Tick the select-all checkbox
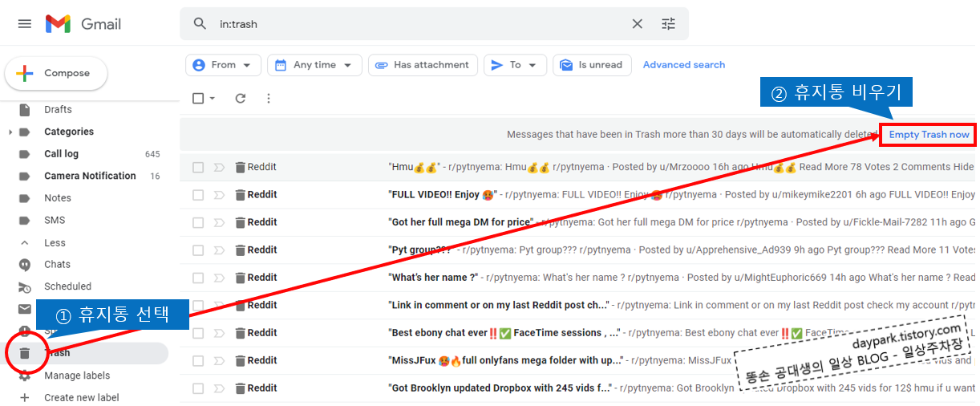This screenshot has width=980, height=406. point(198,98)
